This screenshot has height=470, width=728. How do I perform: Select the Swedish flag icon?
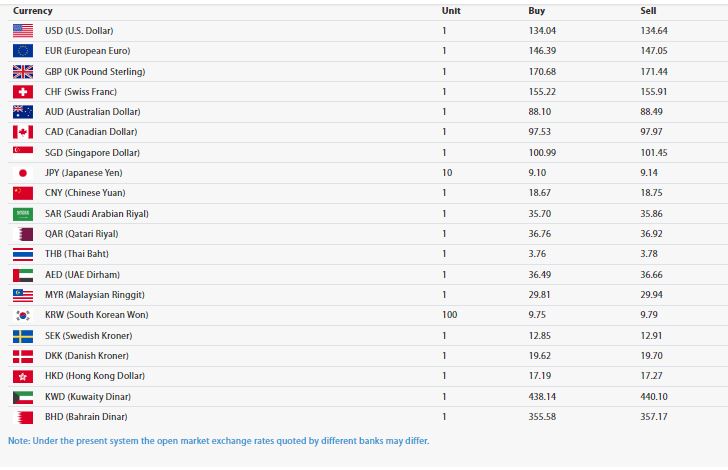tap(23, 336)
